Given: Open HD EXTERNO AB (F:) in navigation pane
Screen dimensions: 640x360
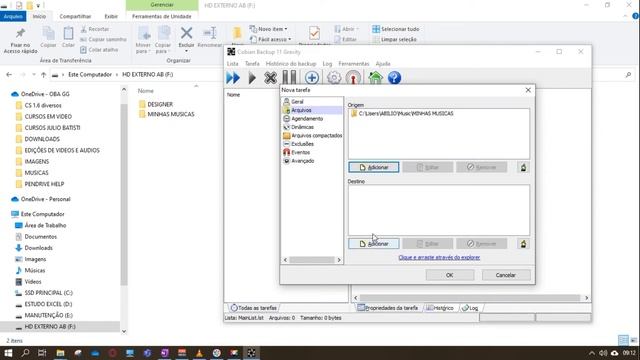Looking at the screenshot, I should [50, 327].
